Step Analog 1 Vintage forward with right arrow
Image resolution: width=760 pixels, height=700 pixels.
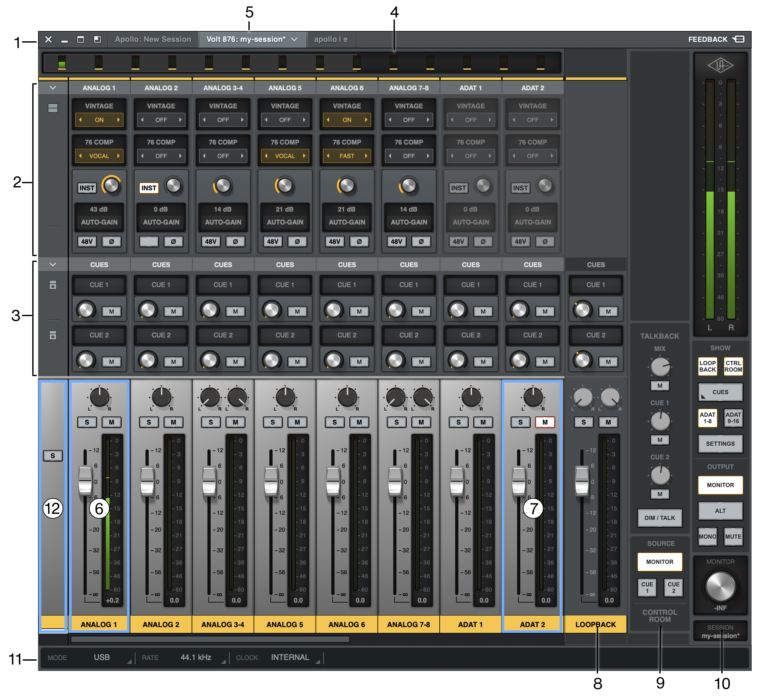click(x=119, y=120)
